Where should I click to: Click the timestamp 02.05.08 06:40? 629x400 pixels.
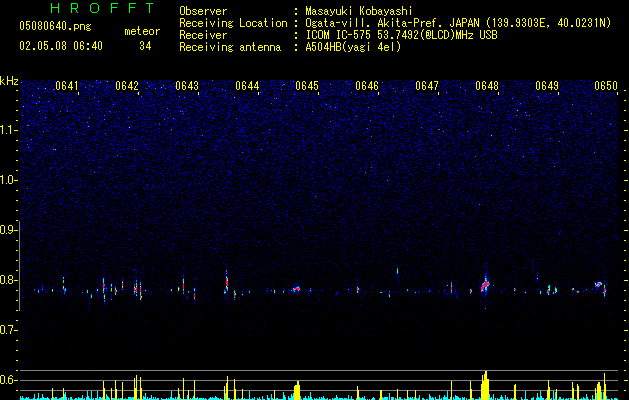tap(61, 46)
